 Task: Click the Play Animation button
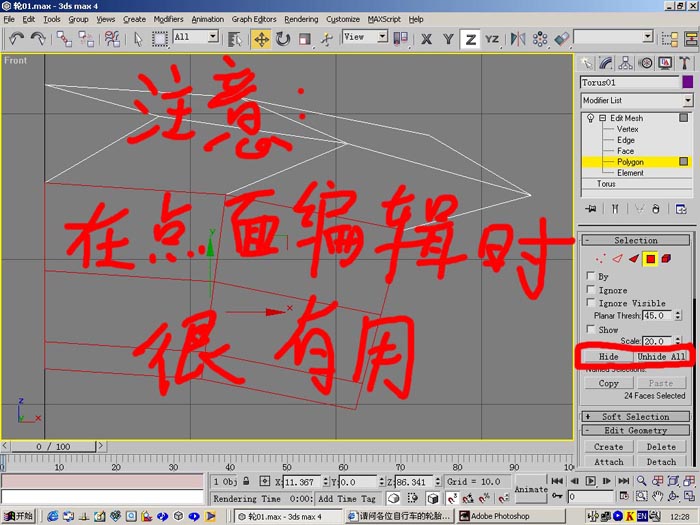pos(590,481)
